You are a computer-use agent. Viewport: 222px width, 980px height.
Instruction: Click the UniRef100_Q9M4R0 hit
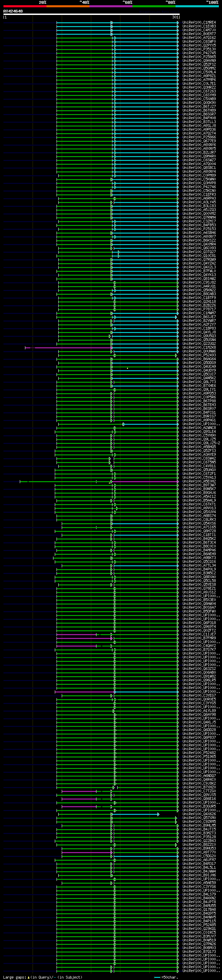[199, 156]
